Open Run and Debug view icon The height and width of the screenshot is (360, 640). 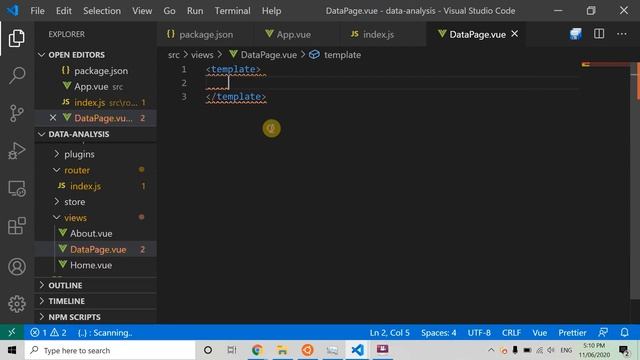17,151
